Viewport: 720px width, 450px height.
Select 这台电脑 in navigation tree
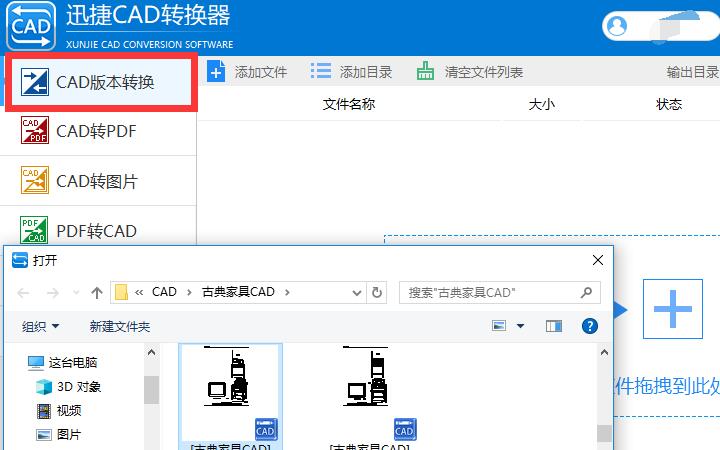pyautogui.click(x=62, y=362)
